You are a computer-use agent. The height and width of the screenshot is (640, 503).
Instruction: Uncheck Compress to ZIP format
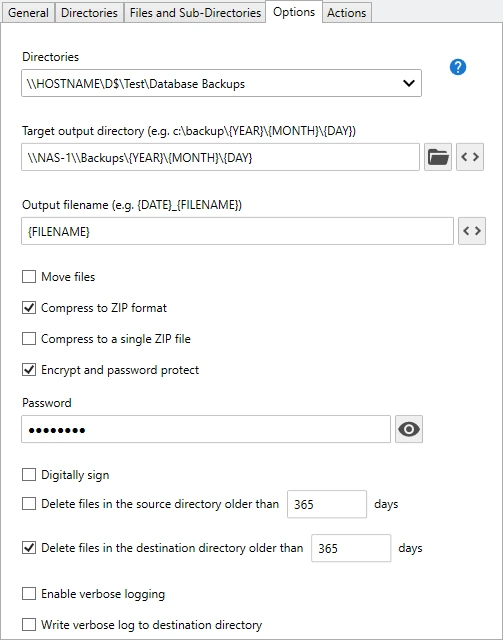(29, 308)
